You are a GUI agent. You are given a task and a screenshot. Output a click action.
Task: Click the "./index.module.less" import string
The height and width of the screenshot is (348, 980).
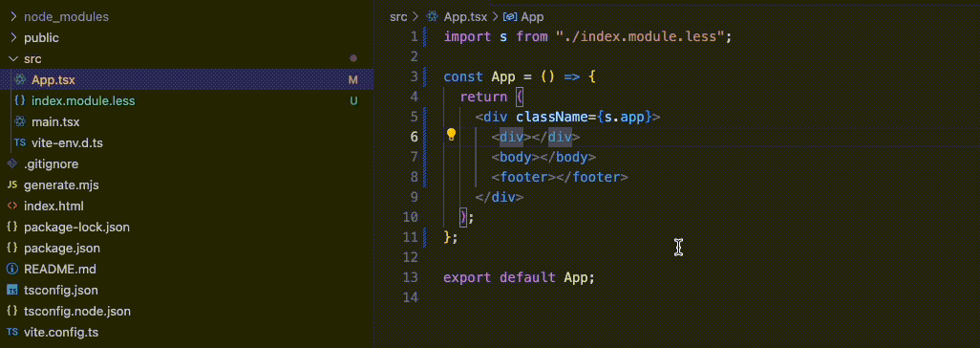(x=640, y=37)
